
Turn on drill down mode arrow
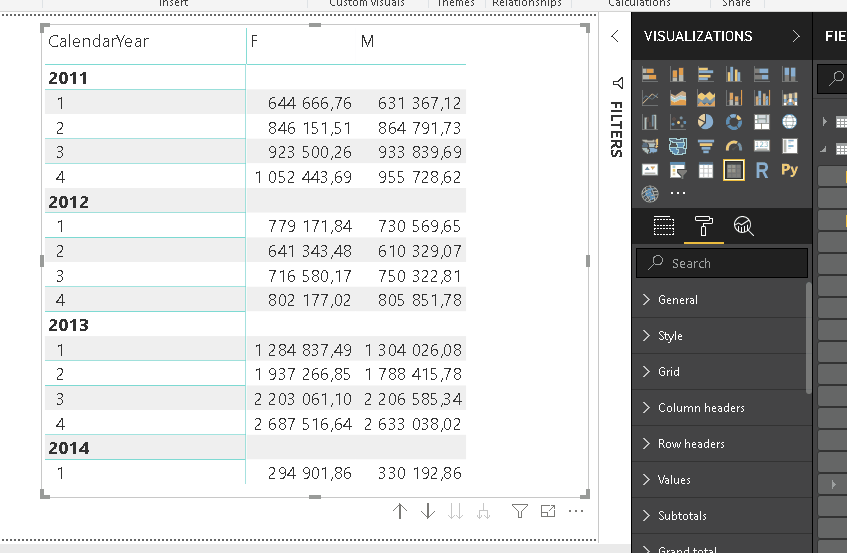point(428,511)
